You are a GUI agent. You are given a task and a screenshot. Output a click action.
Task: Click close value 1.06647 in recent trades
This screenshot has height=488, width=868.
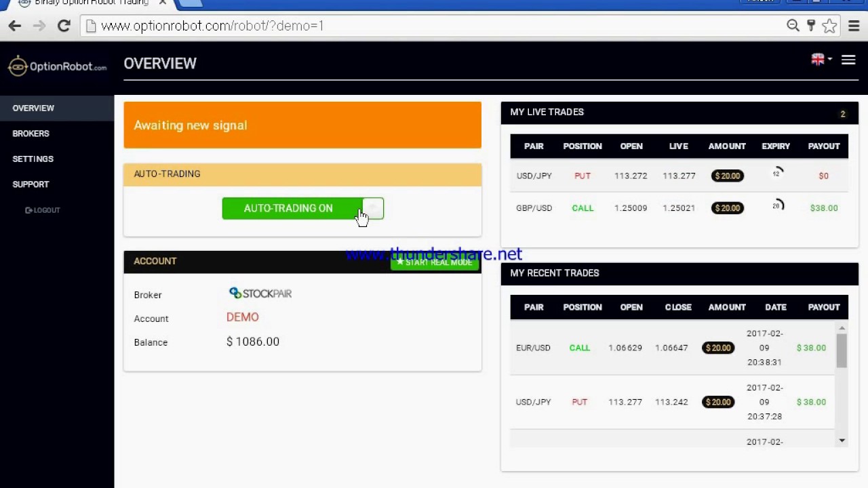click(x=671, y=348)
